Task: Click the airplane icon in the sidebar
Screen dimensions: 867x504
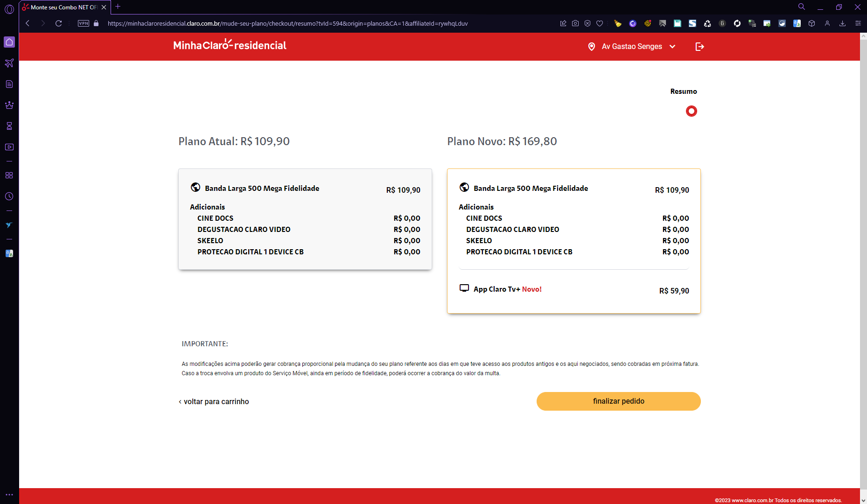Action: (x=9, y=63)
